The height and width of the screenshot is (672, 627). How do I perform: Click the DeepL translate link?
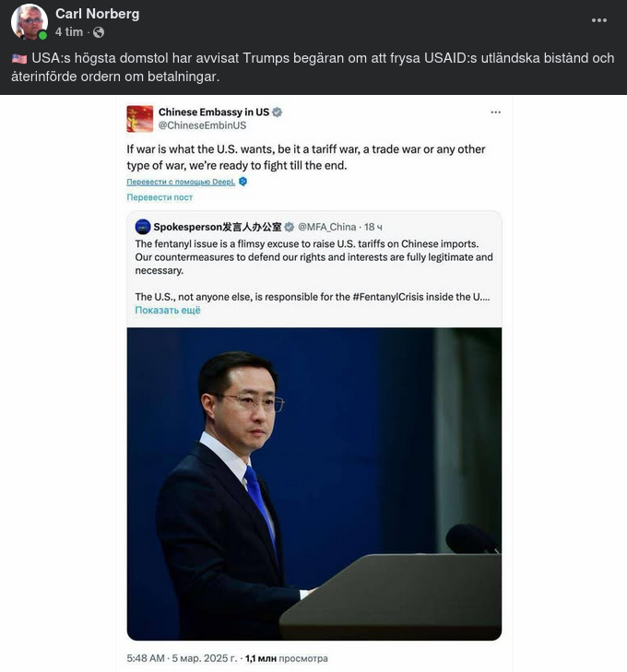pyautogui.click(x=181, y=182)
